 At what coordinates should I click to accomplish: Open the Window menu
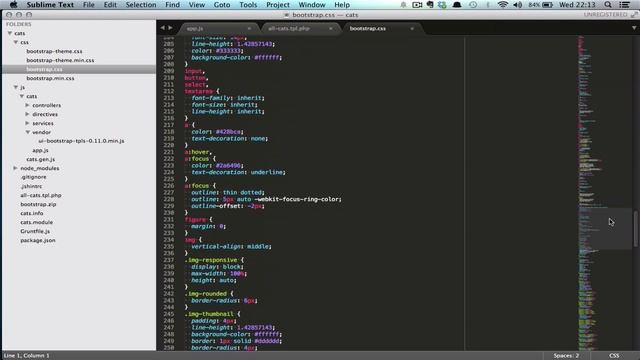click(x=312, y=5)
